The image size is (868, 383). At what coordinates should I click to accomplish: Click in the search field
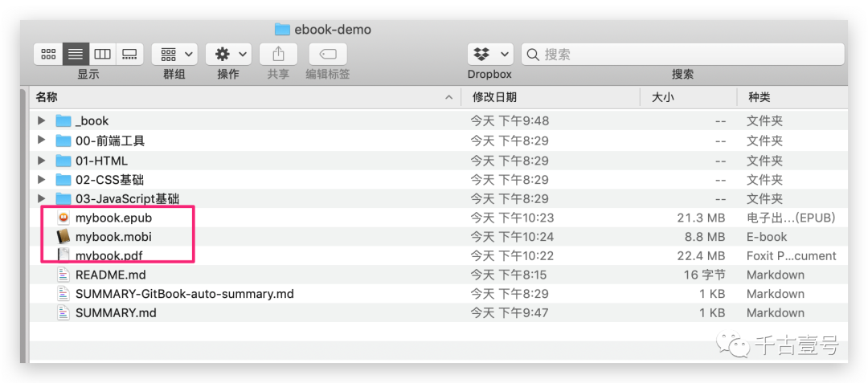point(683,54)
